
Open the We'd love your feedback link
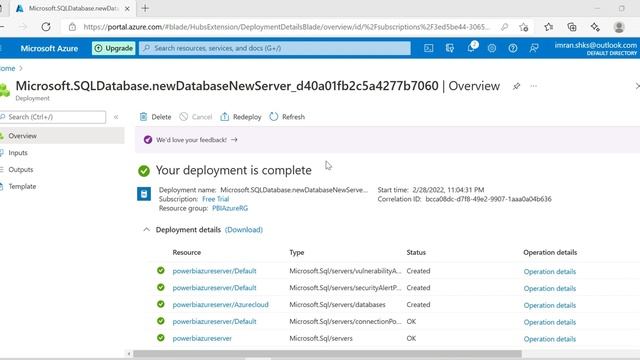(191, 140)
